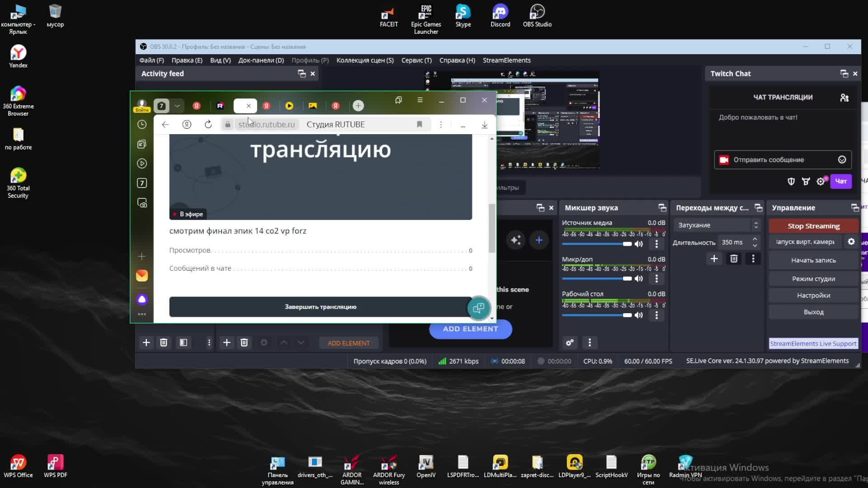Reload the studio.rutube.ru page
This screenshot has height=488, width=868.
pos(208,124)
